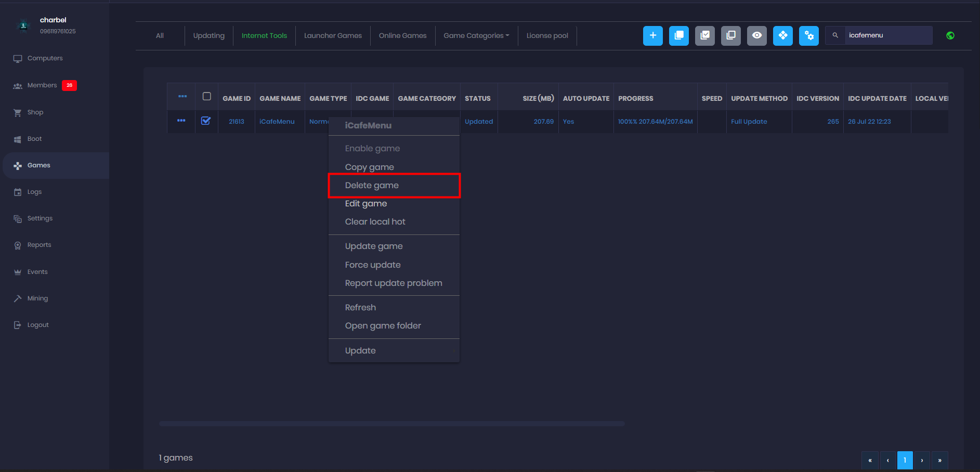This screenshot has width=980, height=472.
Task: Choose Open game folder in context menu
Action: pos(394,326)
